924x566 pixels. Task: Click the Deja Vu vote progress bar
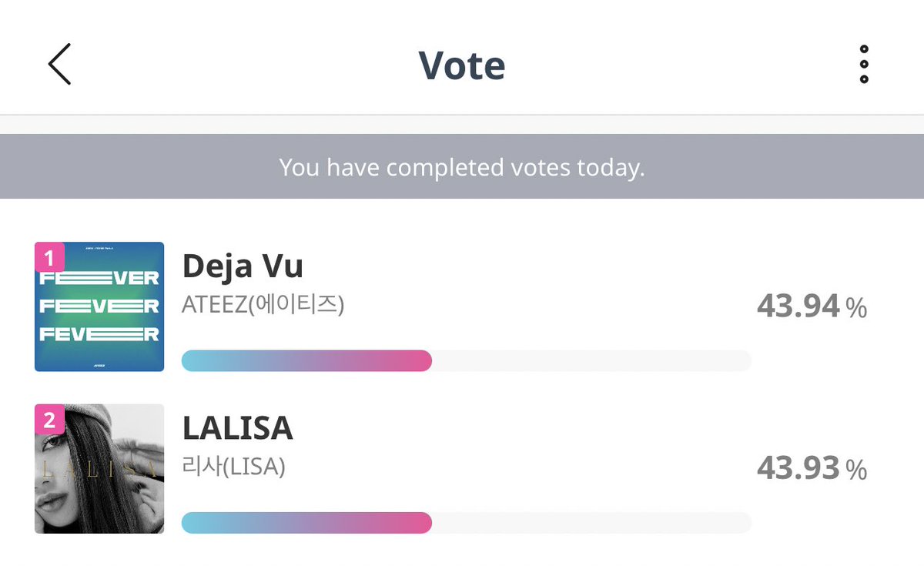click(x=466, y=360)
